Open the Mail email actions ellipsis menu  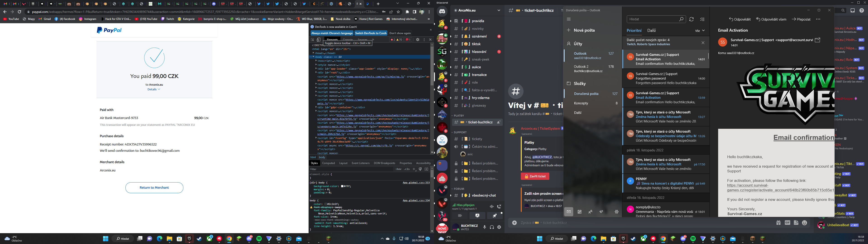(x=818, y=19)
